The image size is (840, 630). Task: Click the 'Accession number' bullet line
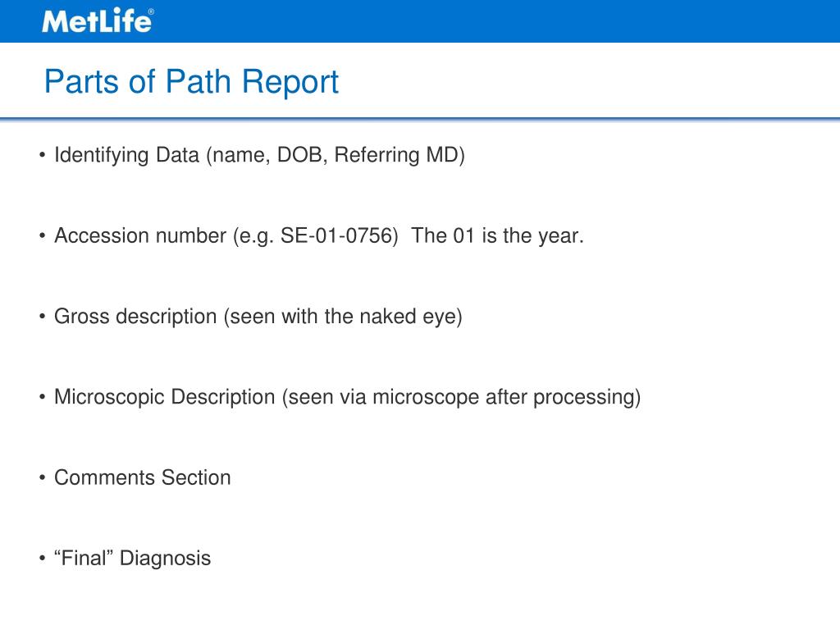click(x=319, y=235)
